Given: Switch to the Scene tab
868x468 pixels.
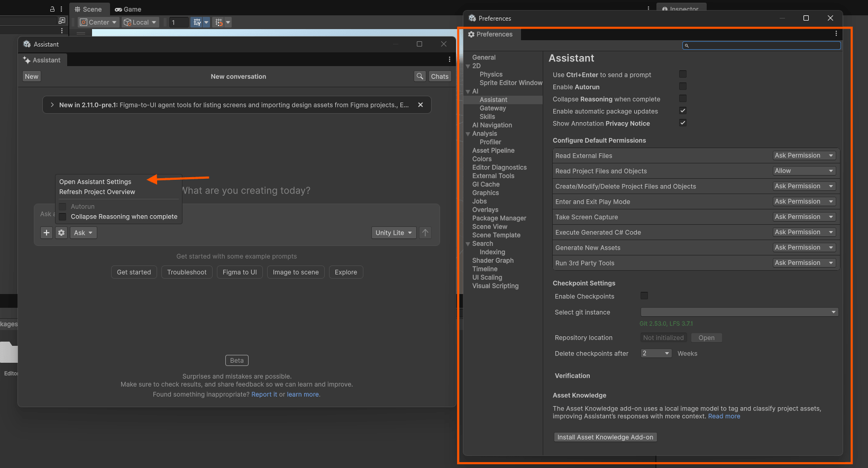Looking at the screenshot, I should [88, 9].
